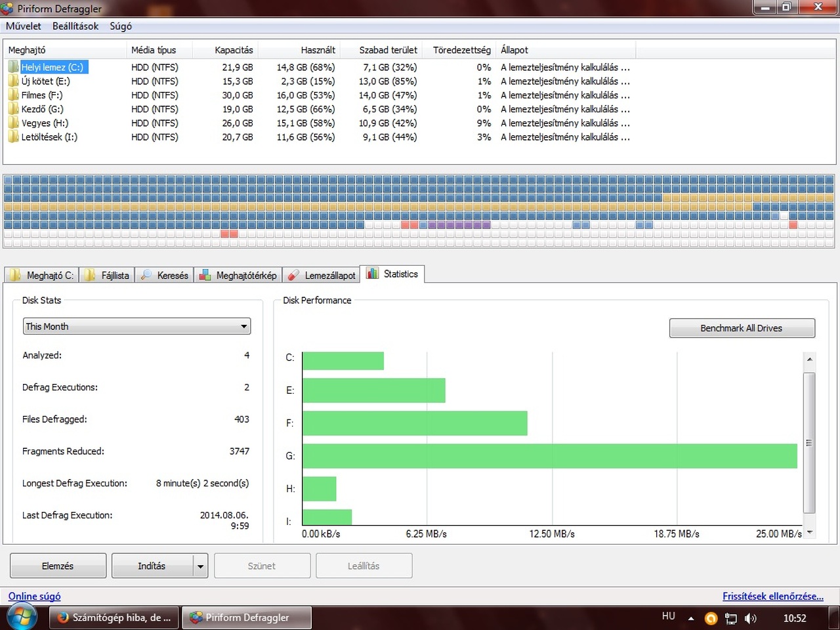The width and height of the screenshot is (840, 630).
Task: Sort by the Szabad terület column header
Action: (381, 50)
